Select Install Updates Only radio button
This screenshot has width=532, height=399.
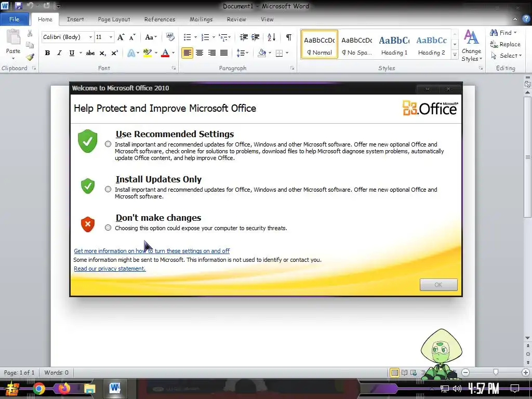point(108,189)
